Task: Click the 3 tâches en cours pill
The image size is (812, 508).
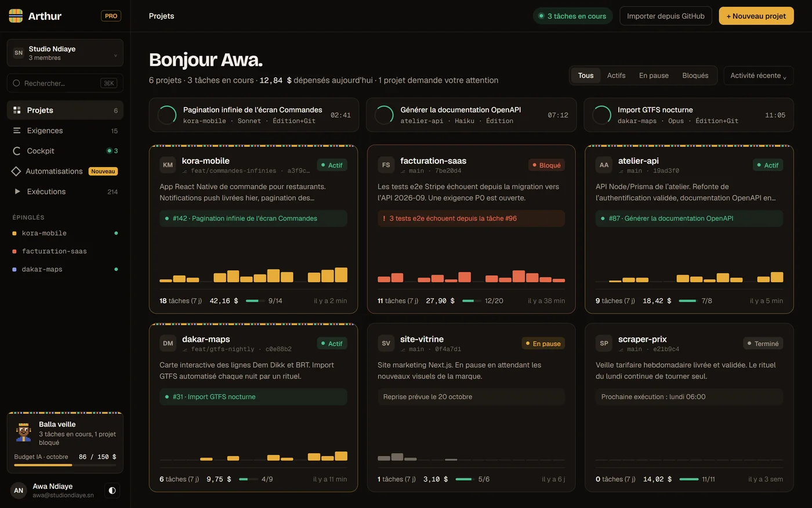Action: tap(572, 16)
